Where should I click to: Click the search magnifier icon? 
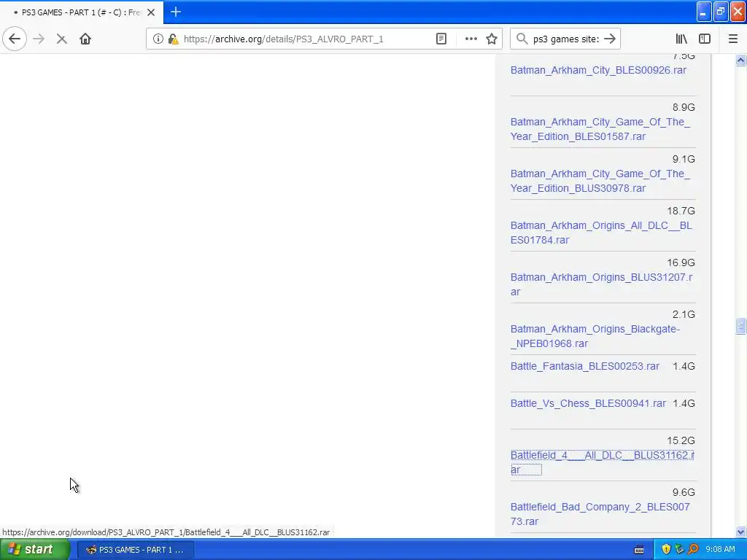(x=522, y=39)
